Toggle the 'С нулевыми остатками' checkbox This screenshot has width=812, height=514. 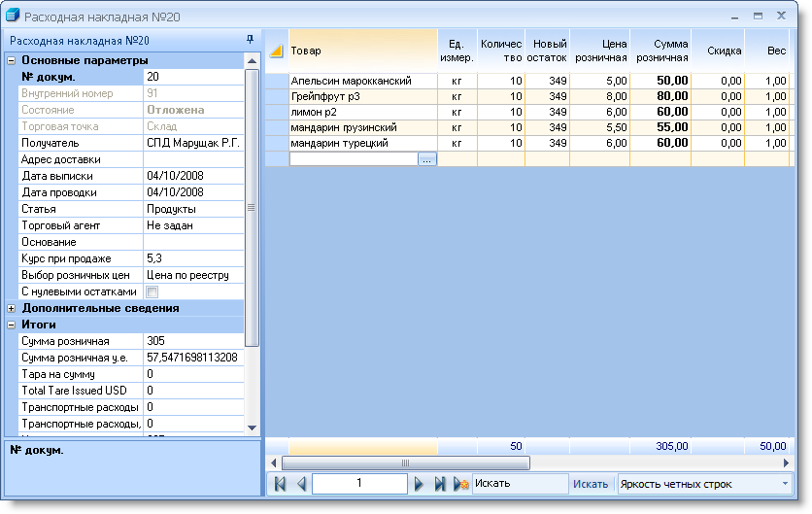(152, 291)
